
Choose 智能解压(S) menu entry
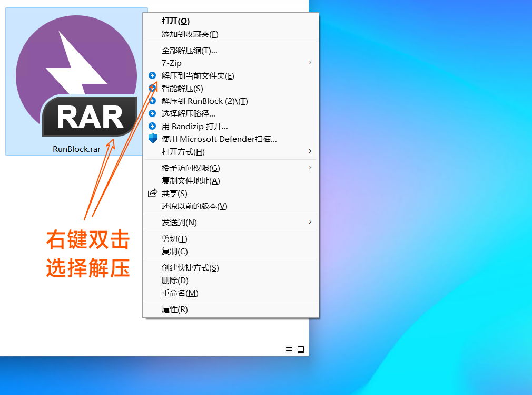tap(231, 88)
